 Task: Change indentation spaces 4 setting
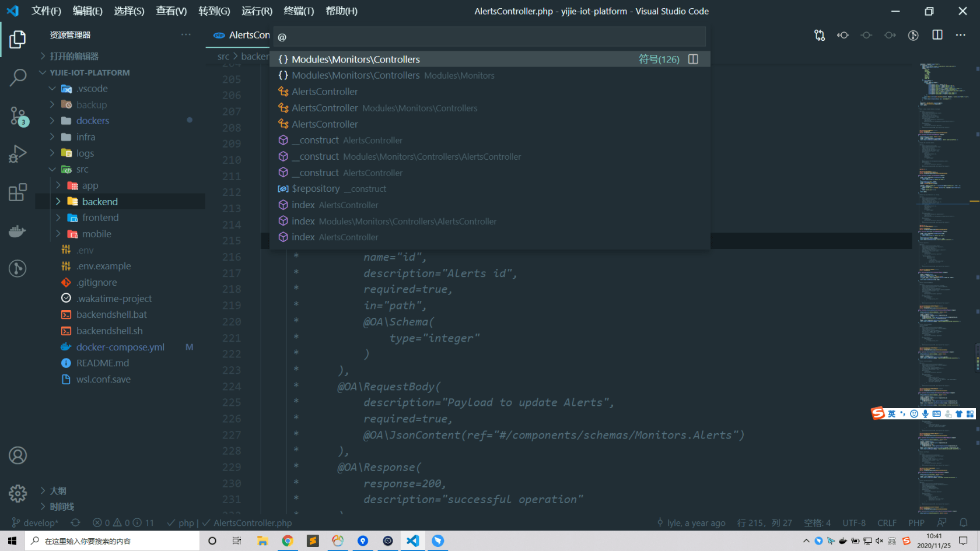pos(817,522)
